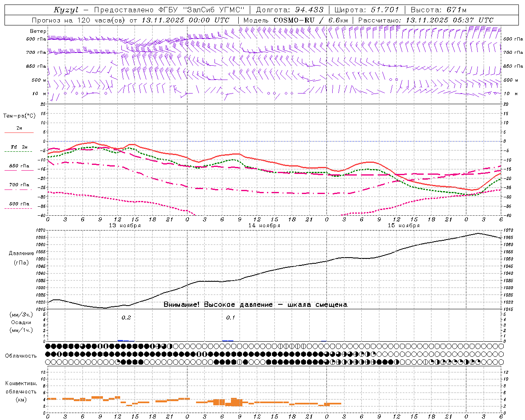Viewport: 525px width, 420px height.
Task: Click the "(мм/1ч.)" precipitation unit label
Action: (21, 330)
